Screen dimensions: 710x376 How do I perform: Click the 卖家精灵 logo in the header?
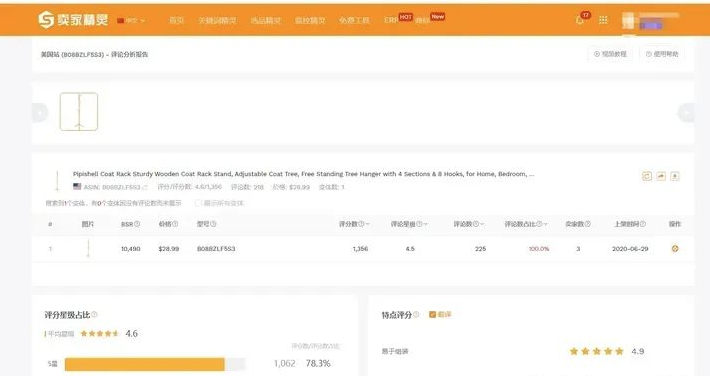(x=73, y=19)
